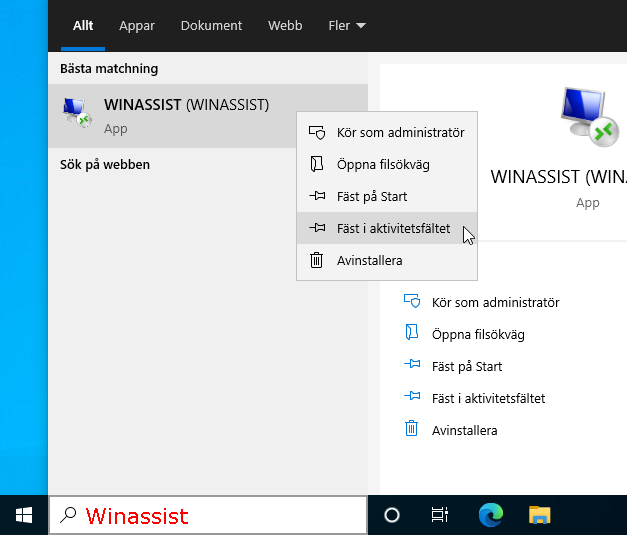The image size is (627, 535).
Task: Switch to the Webb tab
Action: click(285, 25)
